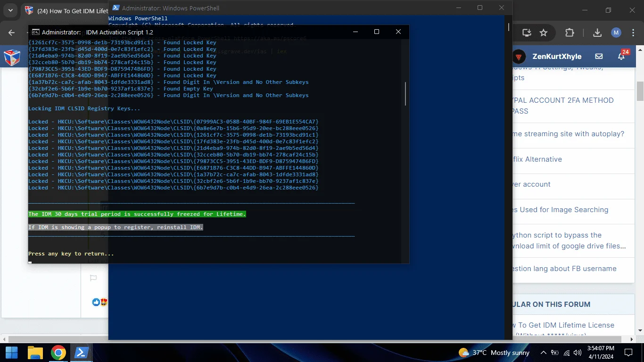Open the Chrome tab search dropdown
The height and width of the screenshot is (362, 644).
coord(10,10)
